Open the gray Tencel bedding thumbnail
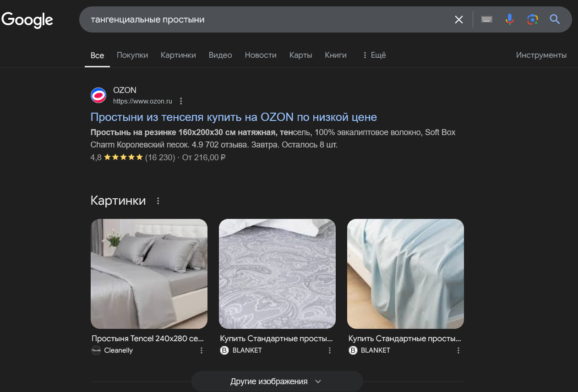This screenshot has height=392, width=578. click(x=149, y=274)
